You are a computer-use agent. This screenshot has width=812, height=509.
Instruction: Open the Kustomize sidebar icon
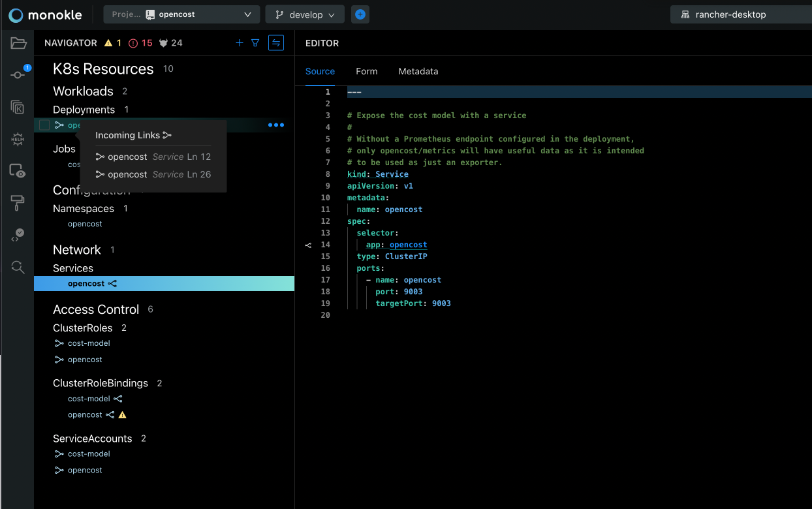pos(18,108)
